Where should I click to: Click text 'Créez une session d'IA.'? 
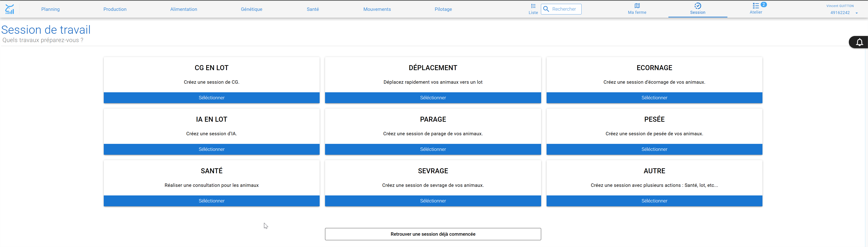click(212, 134)
